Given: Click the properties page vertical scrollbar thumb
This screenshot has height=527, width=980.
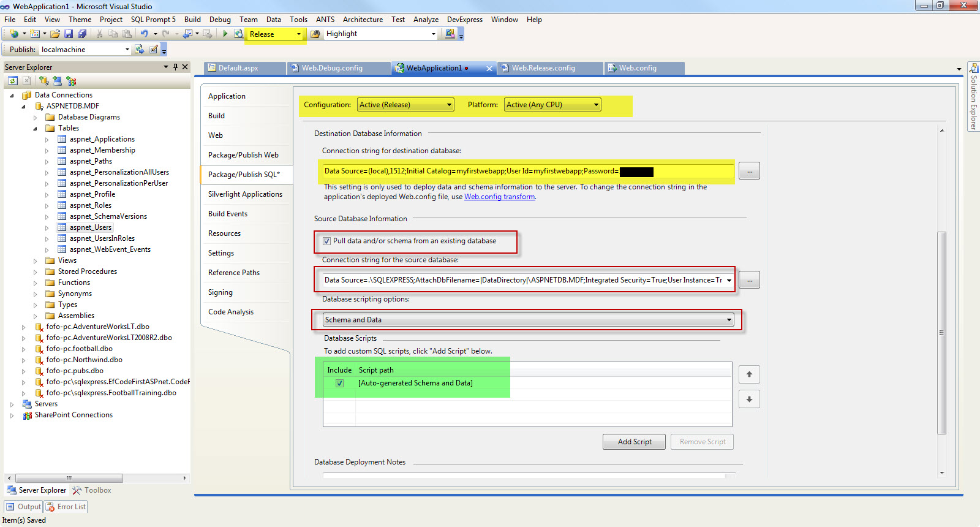Looking at the screenshot, I should [941, 333].
